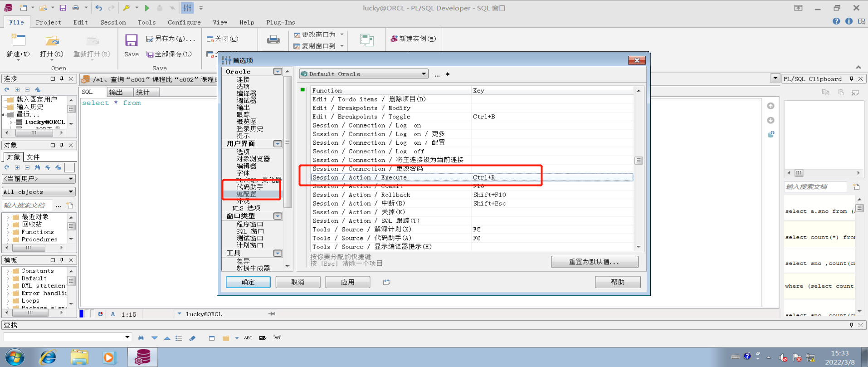
Task: Open the Configure menu tab
Action: click(x=184, y=22)
